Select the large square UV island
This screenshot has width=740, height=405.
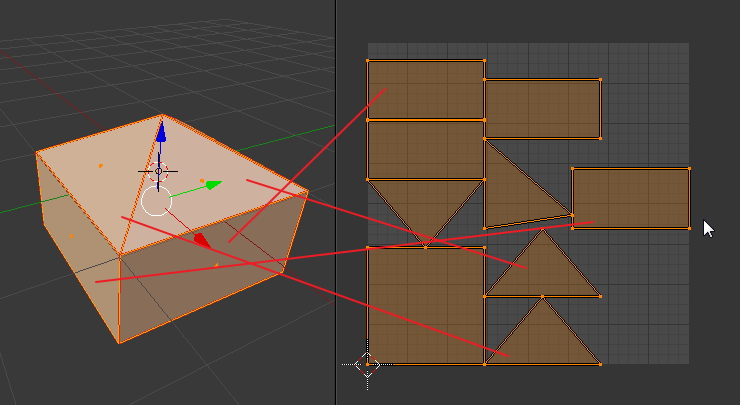click(426, 306)
